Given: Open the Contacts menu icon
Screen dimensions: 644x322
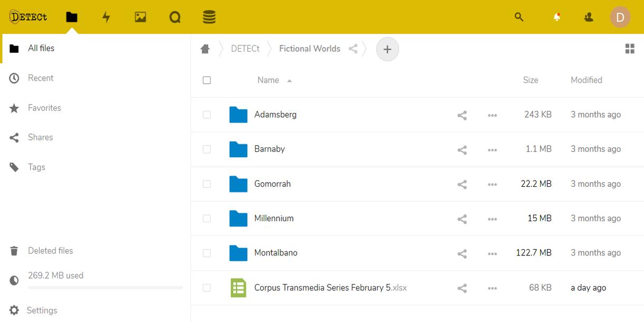Looking at the screenshot, I should click(589, 17).
